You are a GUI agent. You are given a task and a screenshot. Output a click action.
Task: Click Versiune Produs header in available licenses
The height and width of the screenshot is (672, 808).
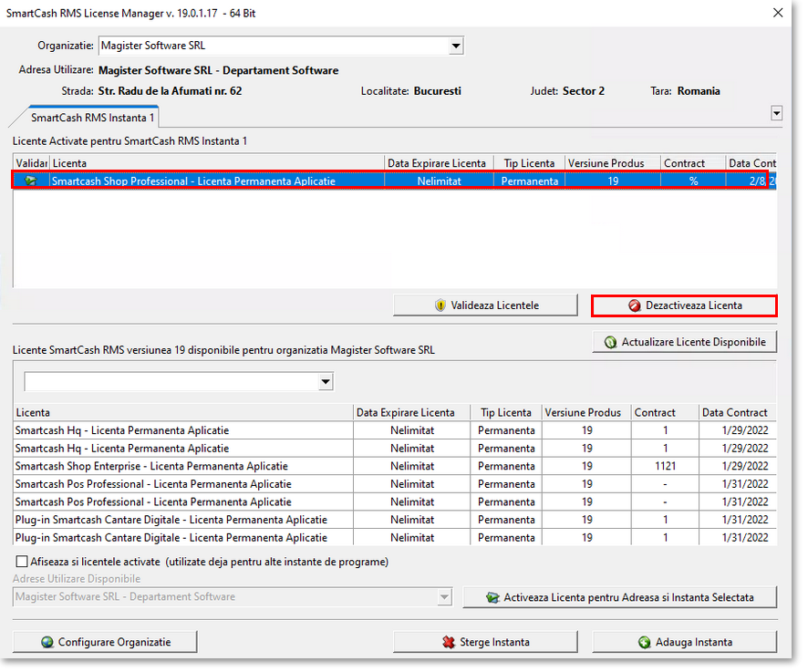586,413
